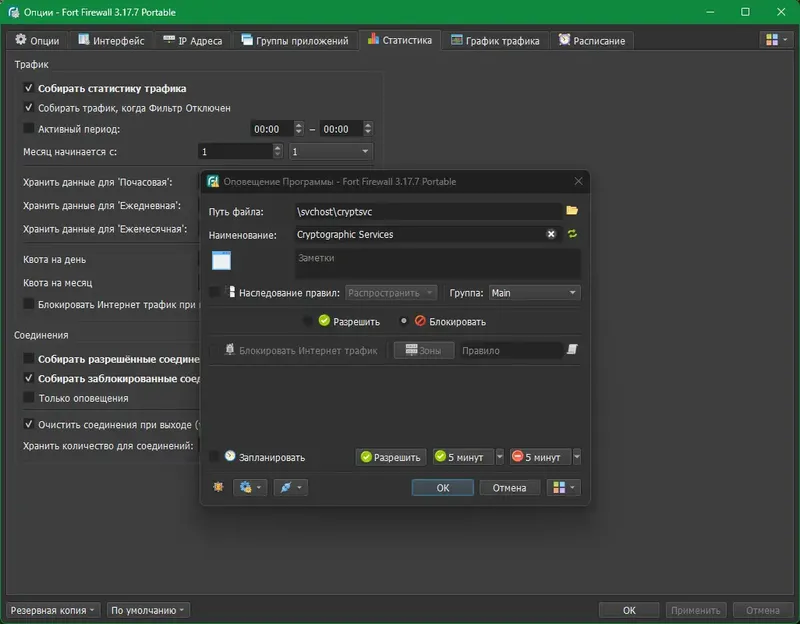This screenshot has width=800, height=624.
Task: Enable the Активный период checkbox
Action: 29,128
